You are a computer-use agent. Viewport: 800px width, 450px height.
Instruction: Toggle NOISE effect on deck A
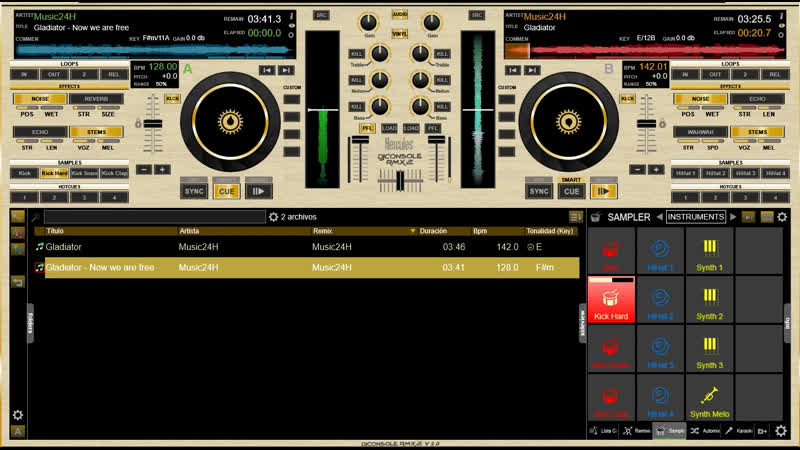tap(40, 98)
